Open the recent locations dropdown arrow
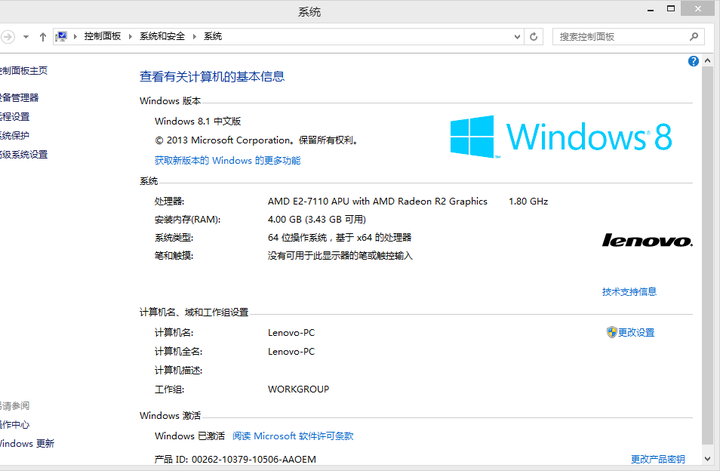This screenshot has height=471, width=720. click(26, 37)
